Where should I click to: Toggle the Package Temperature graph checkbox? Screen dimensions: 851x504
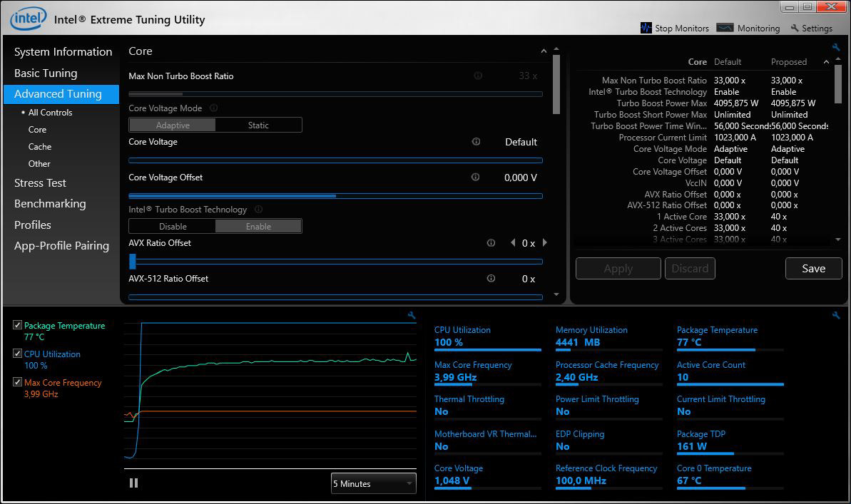pyautogui.click(x=17, y=325)
